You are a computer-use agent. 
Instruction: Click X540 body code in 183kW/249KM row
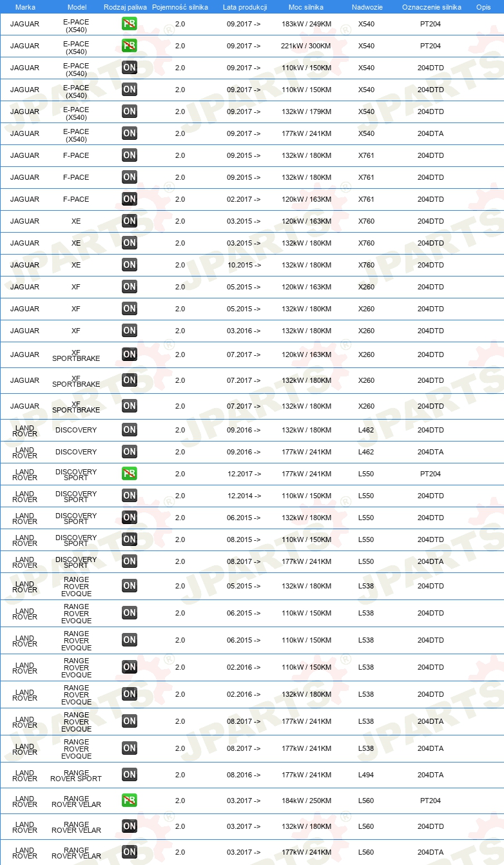[366, 24]
